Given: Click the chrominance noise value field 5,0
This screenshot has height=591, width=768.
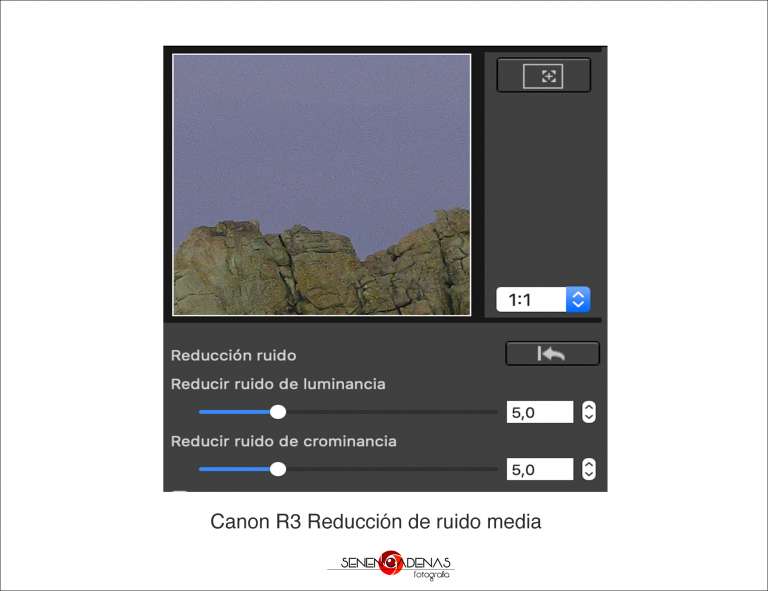Looking at the screenshot, I should [x=540, y=470].
